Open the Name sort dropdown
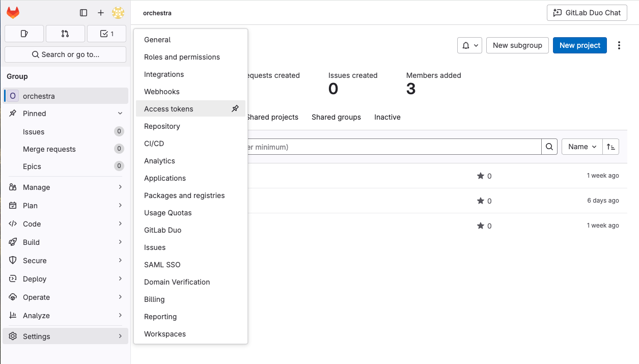Viewport: 639px width, 364px height. [x=581, y=146]
